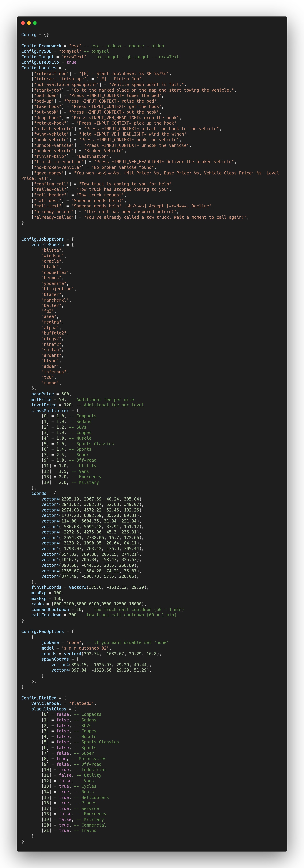Select the "already-called" locale key
Screen dimensions: 304x868
(55, 217)
